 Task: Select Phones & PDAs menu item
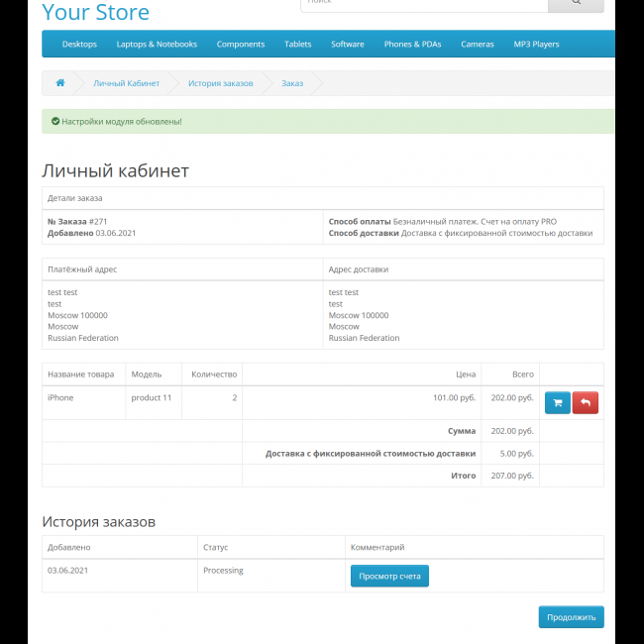point(412,45)
